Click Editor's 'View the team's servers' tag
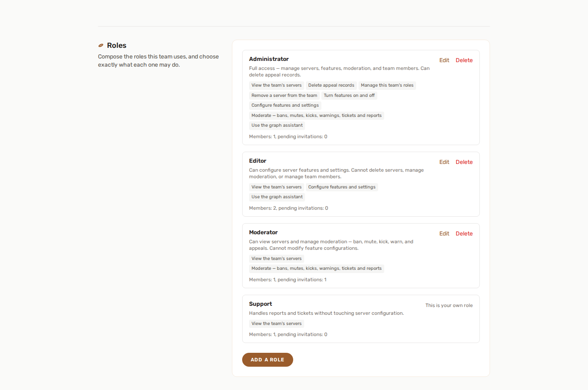Viewport: 588px width, 390px height. point(276,187)
